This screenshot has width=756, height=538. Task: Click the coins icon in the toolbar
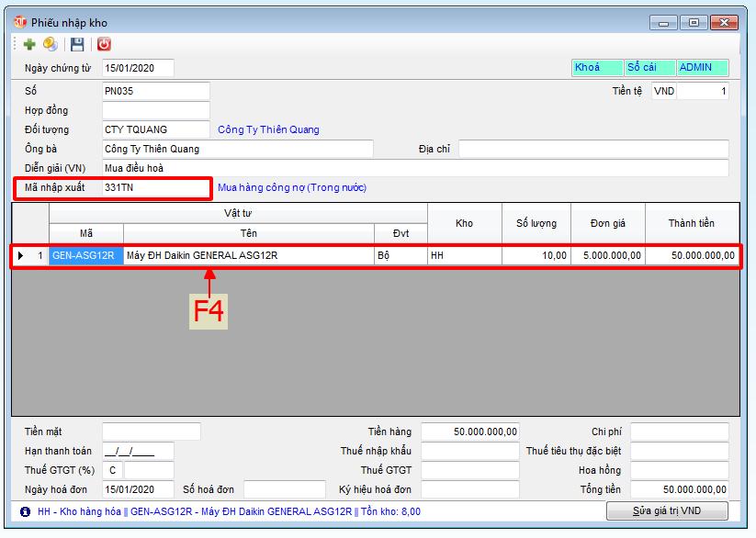point(50,44)
